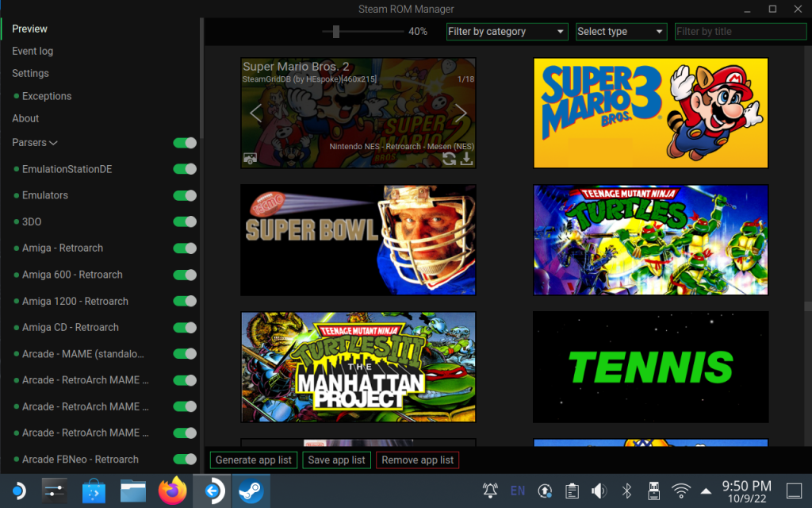Viewport: 812px width, 508px height.
Task: Collapse the Parsers section chevron
Action: point(53,143)
